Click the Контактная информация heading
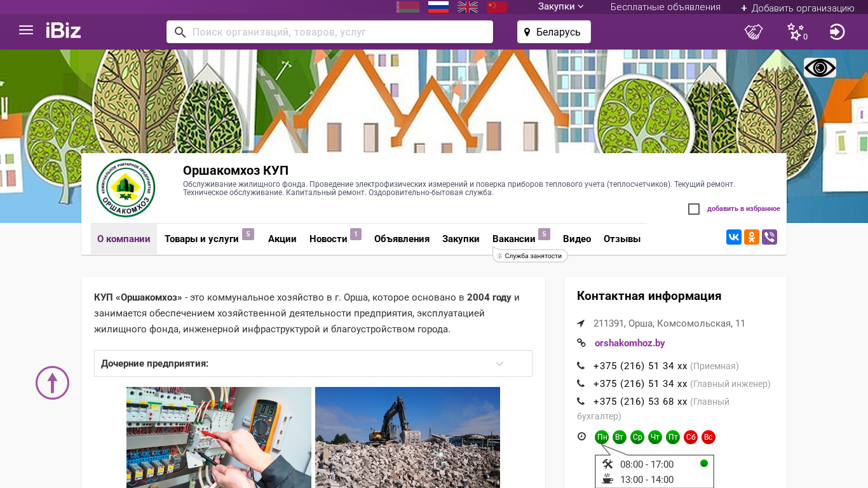This screenshot has height=488, width=868. point(649,296)
